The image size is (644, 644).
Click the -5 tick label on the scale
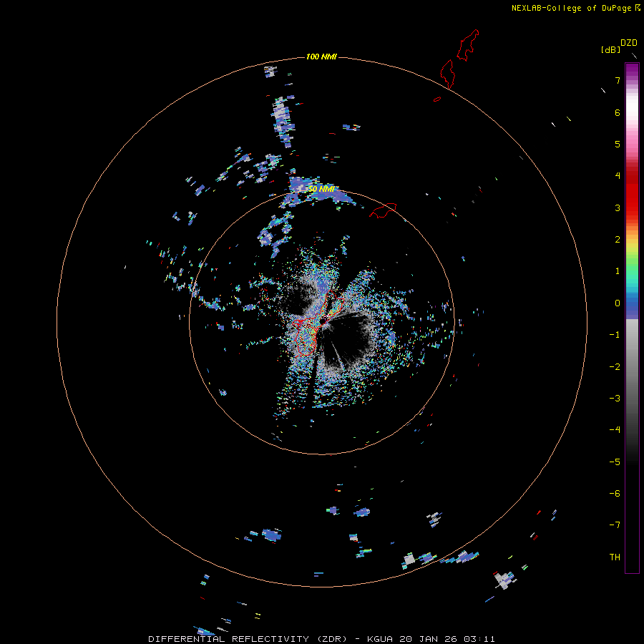coord(615,462)
